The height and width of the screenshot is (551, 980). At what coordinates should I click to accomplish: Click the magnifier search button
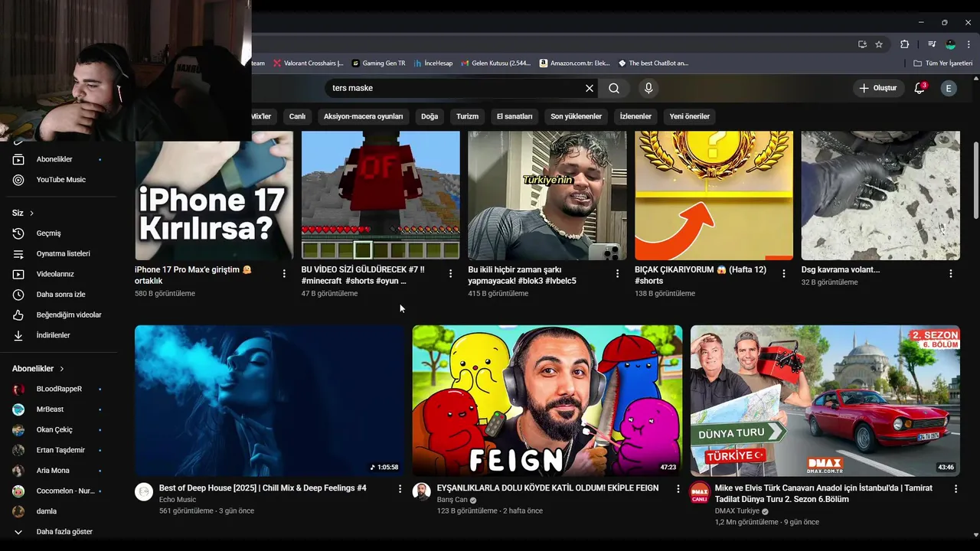(614, 88)
